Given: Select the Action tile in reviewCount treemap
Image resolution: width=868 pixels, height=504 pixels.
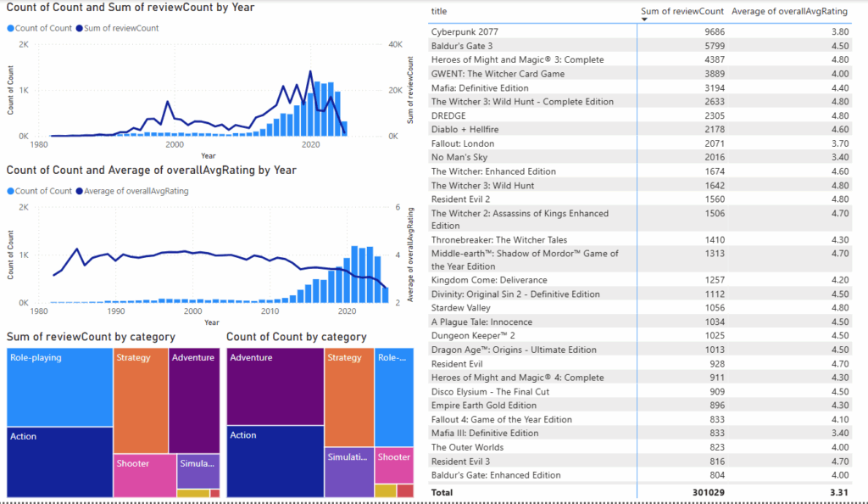Looking at the screenshot, I should click(60, 462).
